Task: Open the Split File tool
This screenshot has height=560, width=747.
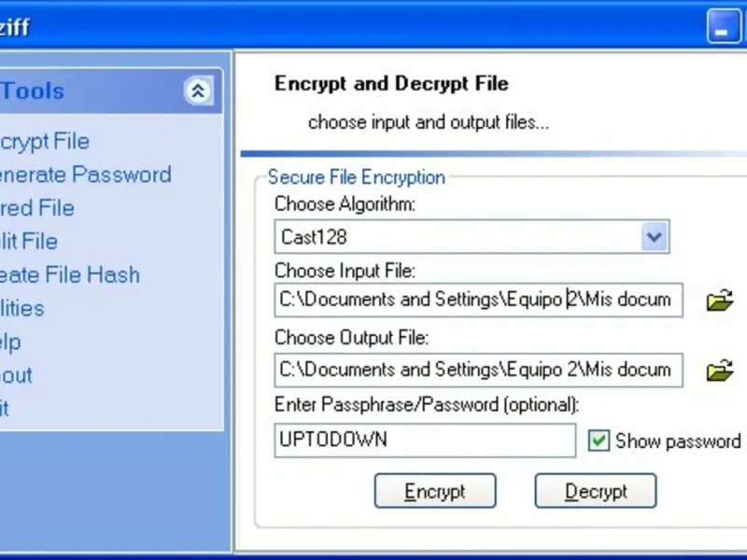Action: coord(29,242)
